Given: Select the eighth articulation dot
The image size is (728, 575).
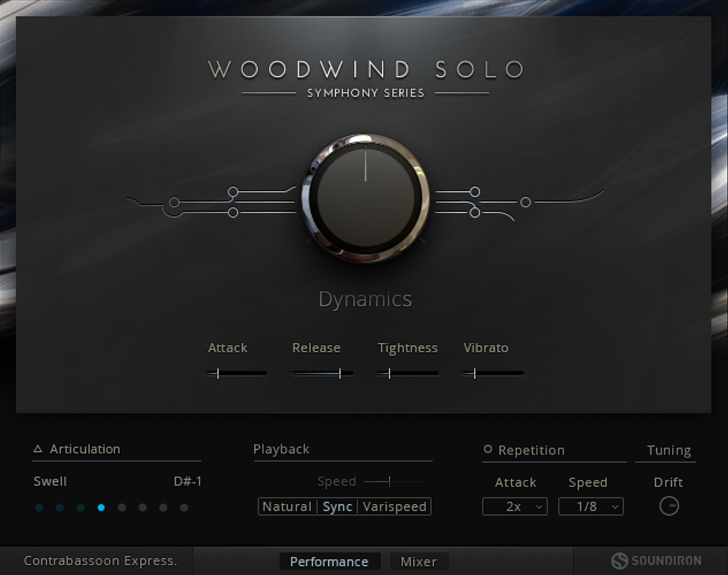Looking at the screenshot, I should (x=184, y=508).
